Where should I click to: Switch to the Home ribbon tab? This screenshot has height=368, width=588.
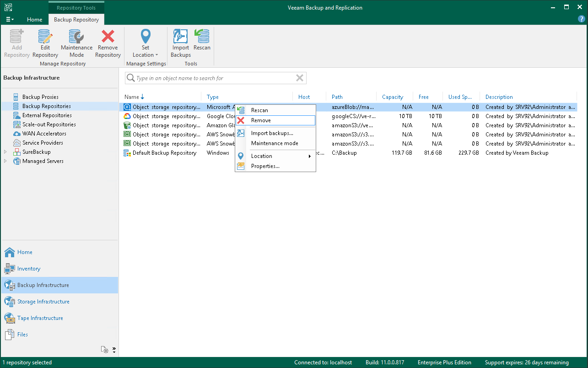pos(34,20)
